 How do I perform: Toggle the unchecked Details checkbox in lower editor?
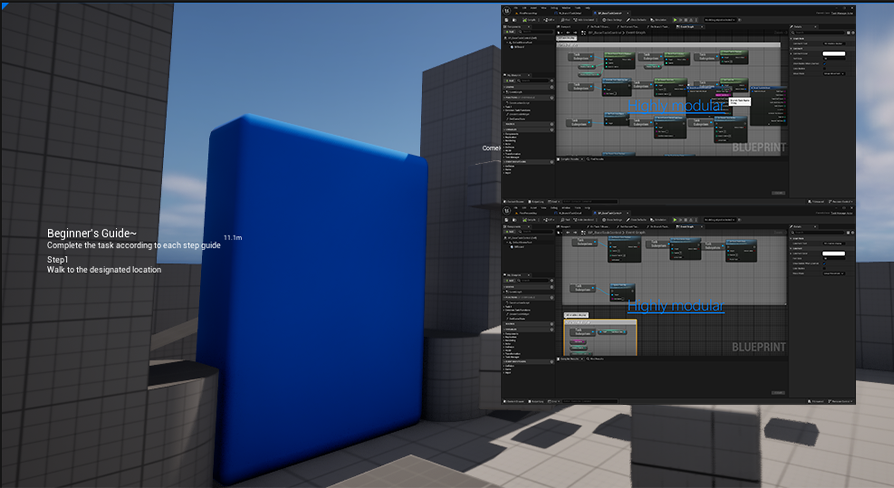824,269
